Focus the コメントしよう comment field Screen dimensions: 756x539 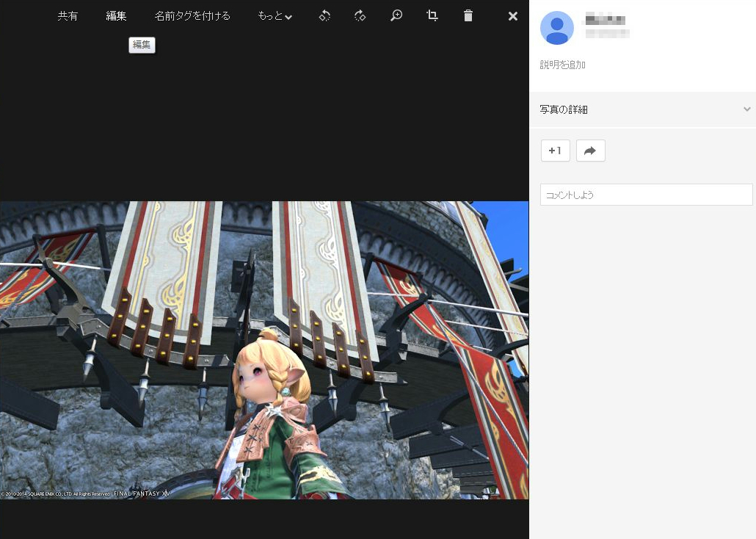click(646, 195)
